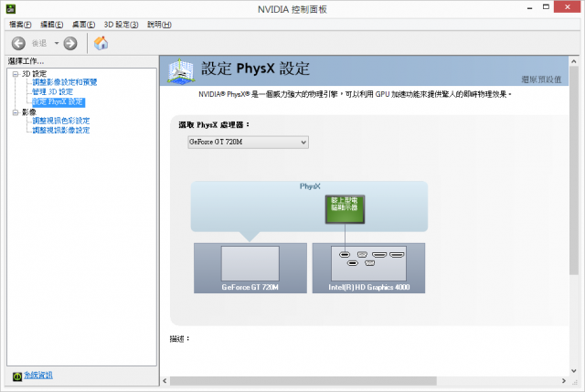Click the 後退 back label
Screen dimensions: 585x392
point(39,43)
